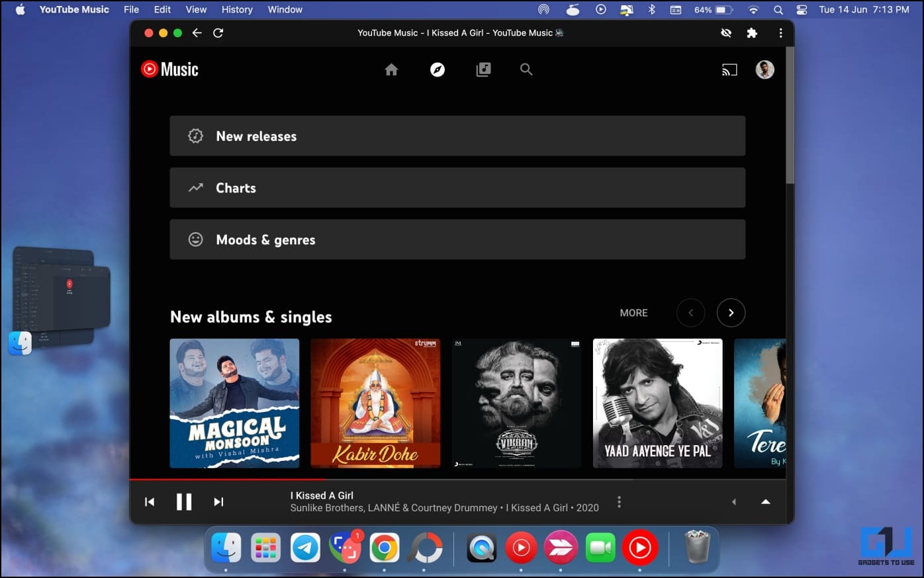Click the play circle icon in menu bar
This screenshot has width=924, height=578.
point(600,9)
